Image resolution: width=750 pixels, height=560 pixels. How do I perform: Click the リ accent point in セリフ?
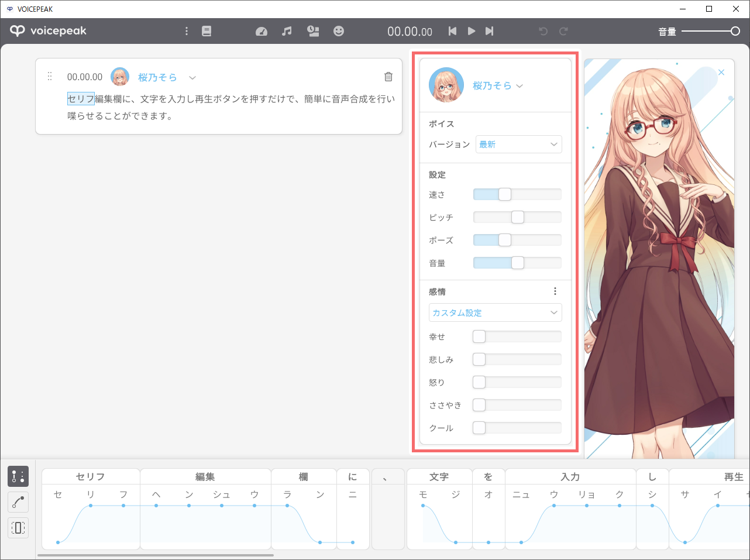click(x=91, y=506)
